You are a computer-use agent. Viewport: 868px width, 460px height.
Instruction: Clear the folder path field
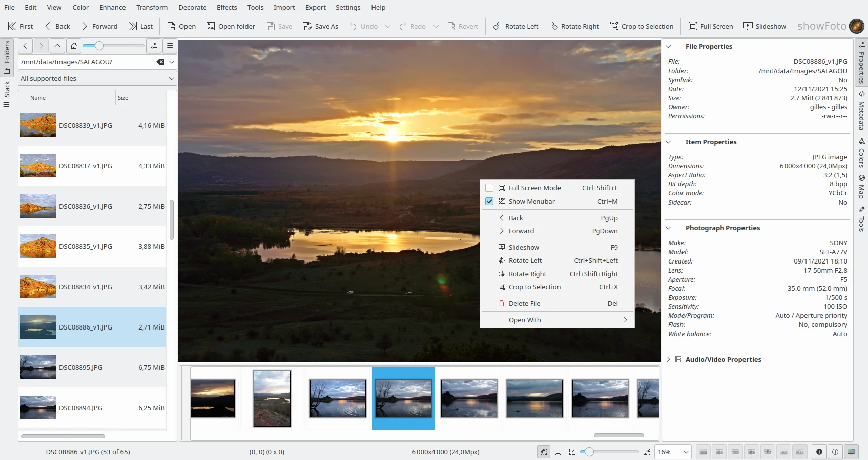coord(160,62)
